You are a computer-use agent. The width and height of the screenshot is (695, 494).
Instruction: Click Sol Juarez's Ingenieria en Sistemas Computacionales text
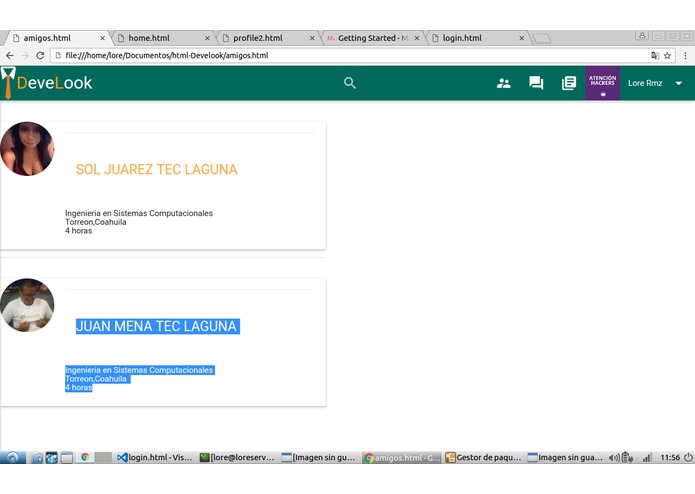[x=139, y=213]
